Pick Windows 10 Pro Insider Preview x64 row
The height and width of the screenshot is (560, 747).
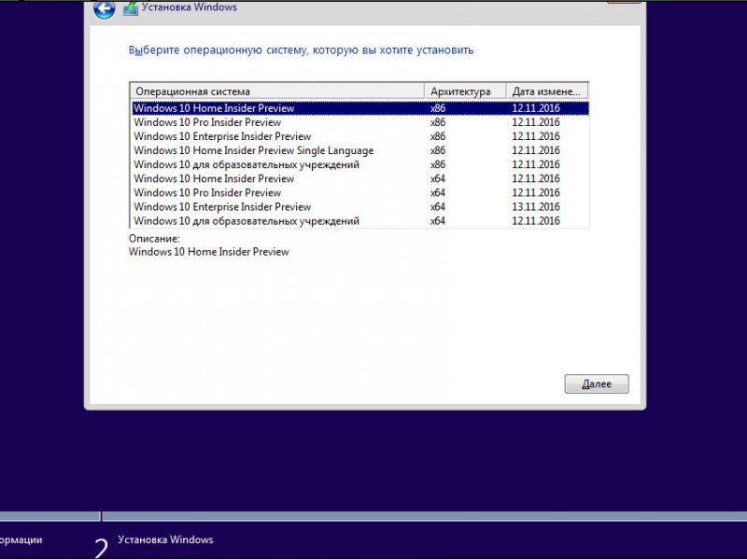[360, 193]
